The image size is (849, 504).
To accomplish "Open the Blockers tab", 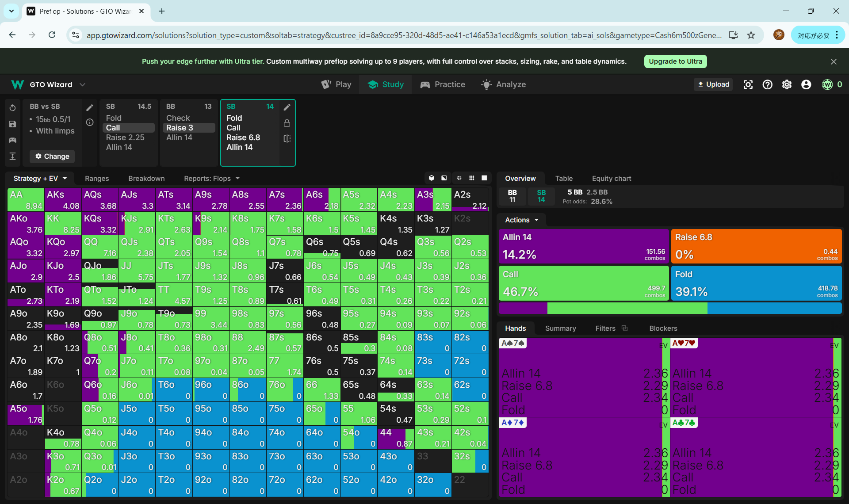I will tap(663, 328).
